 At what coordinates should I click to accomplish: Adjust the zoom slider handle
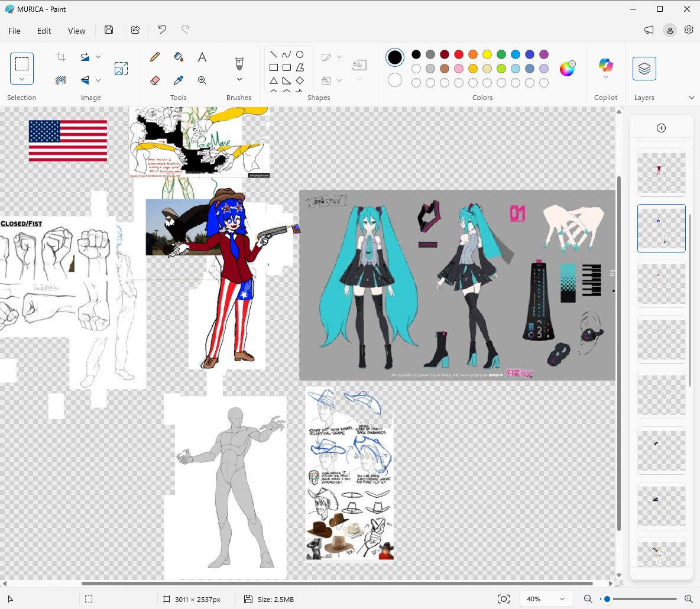(607, 599)
